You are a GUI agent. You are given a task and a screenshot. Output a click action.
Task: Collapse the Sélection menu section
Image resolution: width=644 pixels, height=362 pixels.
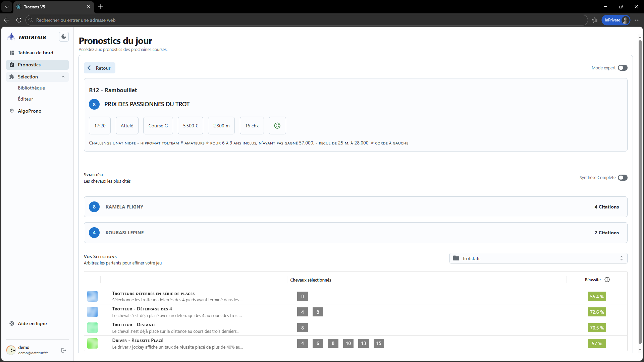(x=63, y=77)
